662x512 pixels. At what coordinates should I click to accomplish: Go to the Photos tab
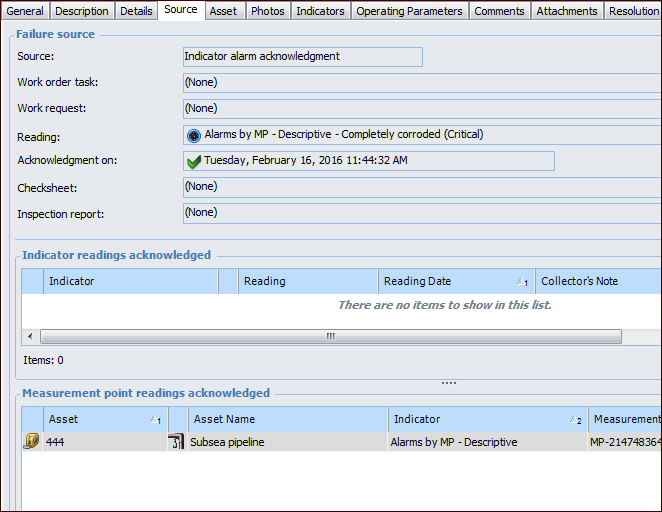tap(268, 11)
